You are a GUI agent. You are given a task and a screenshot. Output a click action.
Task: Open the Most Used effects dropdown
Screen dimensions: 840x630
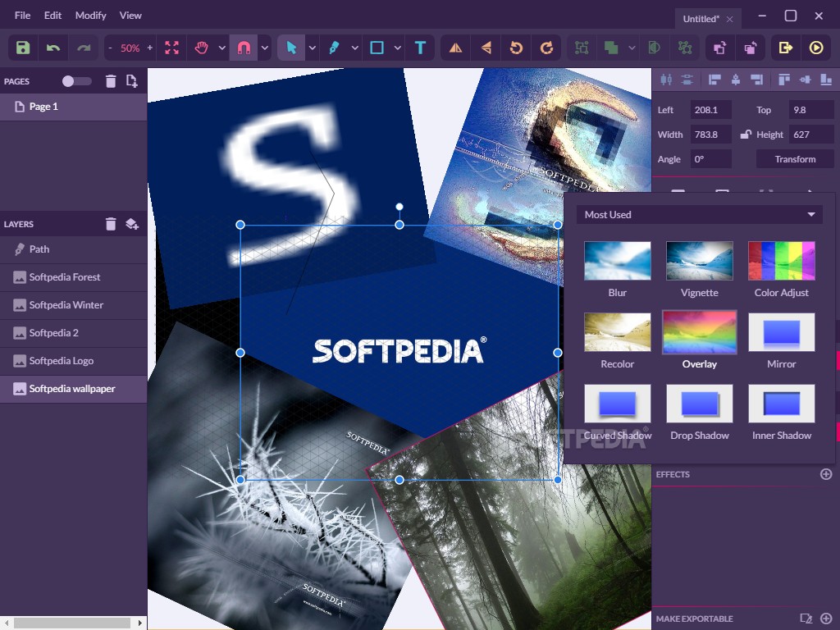[699, 214]
